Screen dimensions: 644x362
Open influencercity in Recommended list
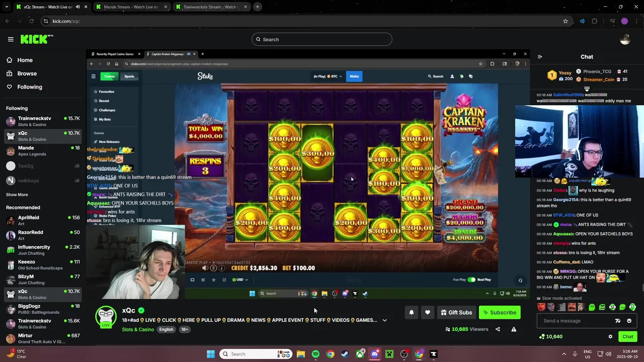43,250
